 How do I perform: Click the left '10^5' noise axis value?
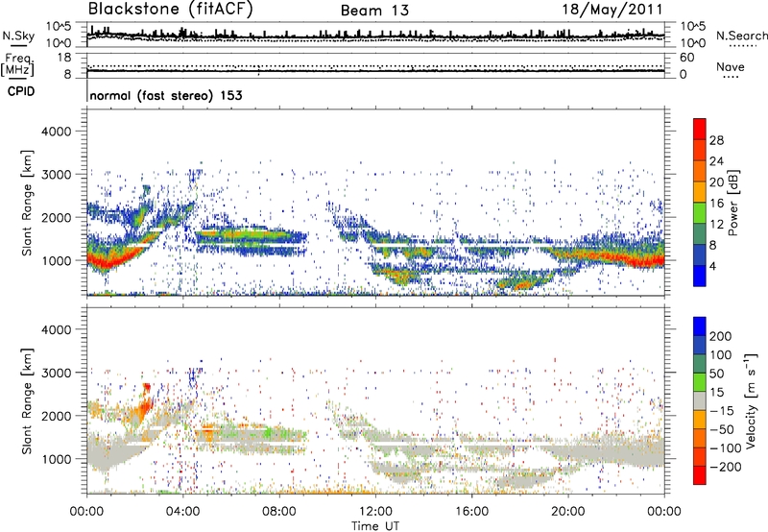point(59,27)
